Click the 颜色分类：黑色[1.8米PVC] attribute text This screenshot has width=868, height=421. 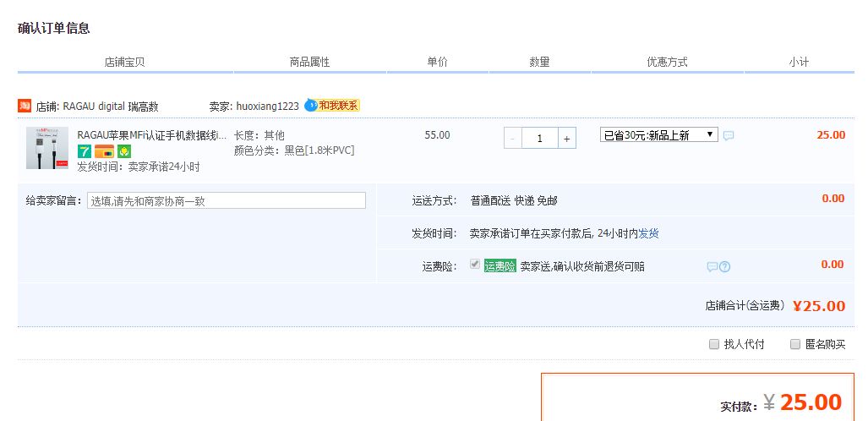pyautogui.click(x=294, y=150)
